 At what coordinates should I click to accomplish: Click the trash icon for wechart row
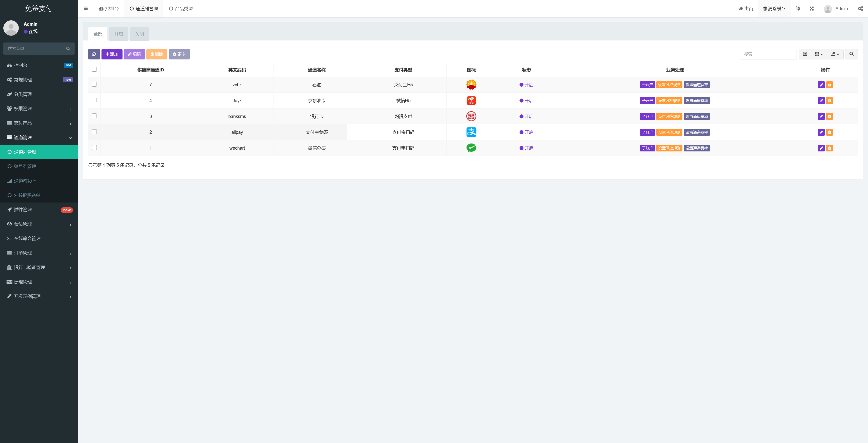click(830, 148)
